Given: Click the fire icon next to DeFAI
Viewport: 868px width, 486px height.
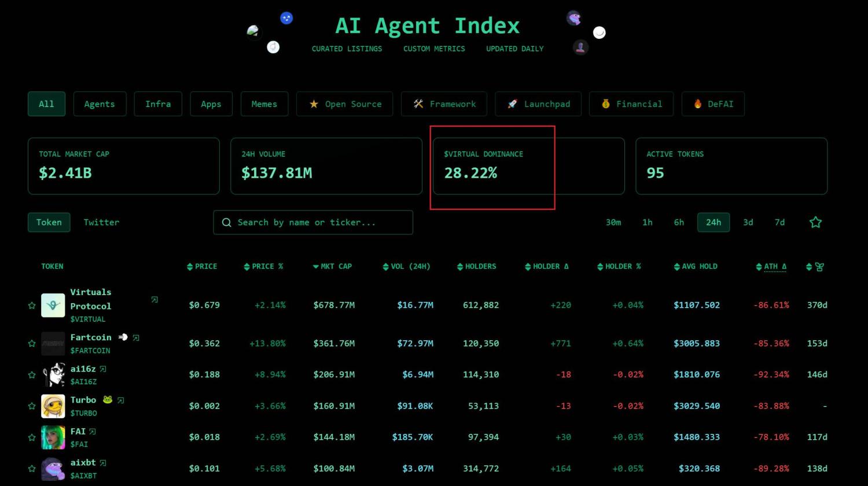Looking at the screenshot, I should tap(698, 104).
